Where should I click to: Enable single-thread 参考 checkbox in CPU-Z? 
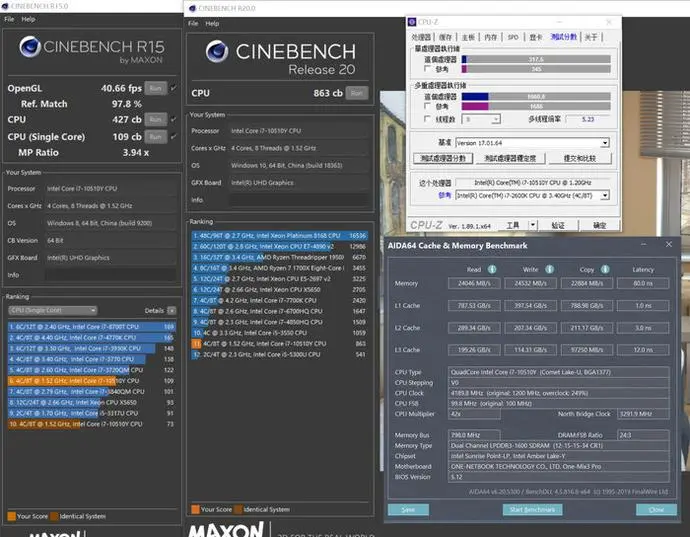tap(427, 69)
